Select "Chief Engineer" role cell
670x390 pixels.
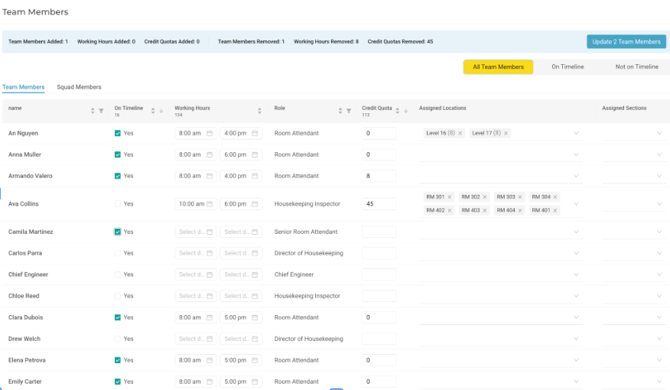pyautogui.click(x=294, y=274)
